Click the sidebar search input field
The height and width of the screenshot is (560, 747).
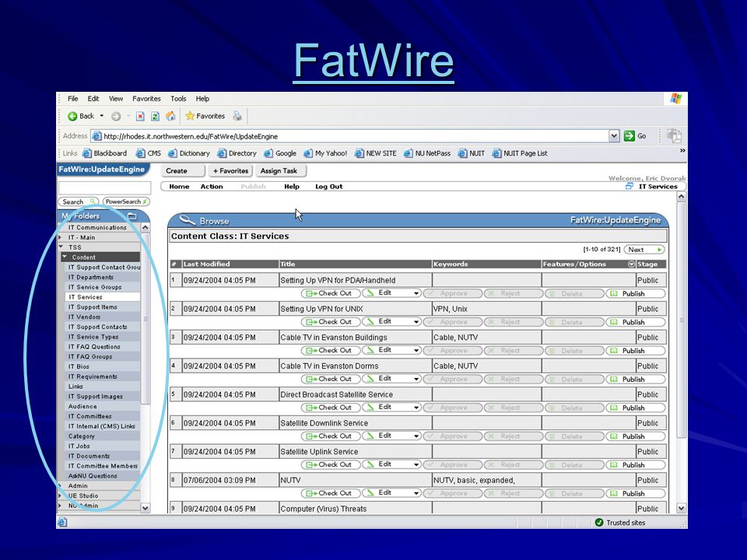[104, 187]
